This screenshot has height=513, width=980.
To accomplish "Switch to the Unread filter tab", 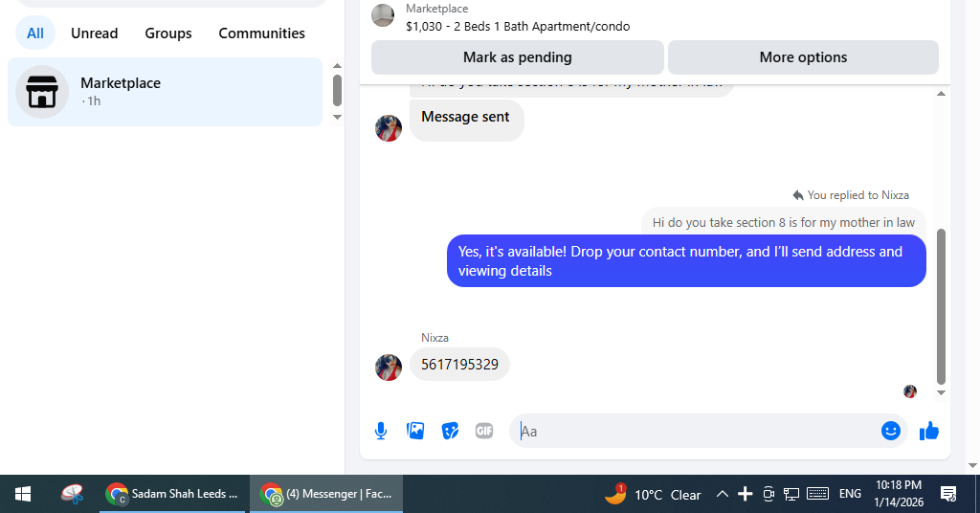I will tap(95, 33).
